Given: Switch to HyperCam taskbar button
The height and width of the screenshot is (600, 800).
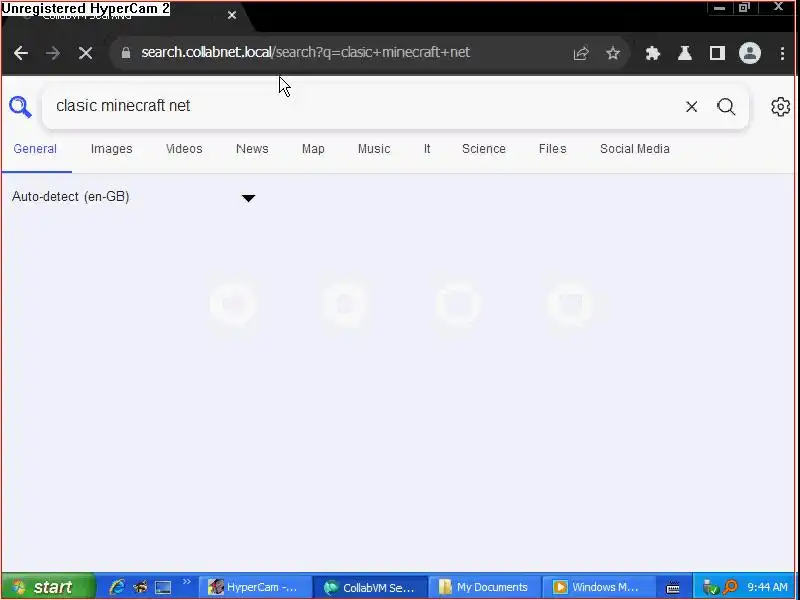Looking at the screenshot, I should coord(255,587).
